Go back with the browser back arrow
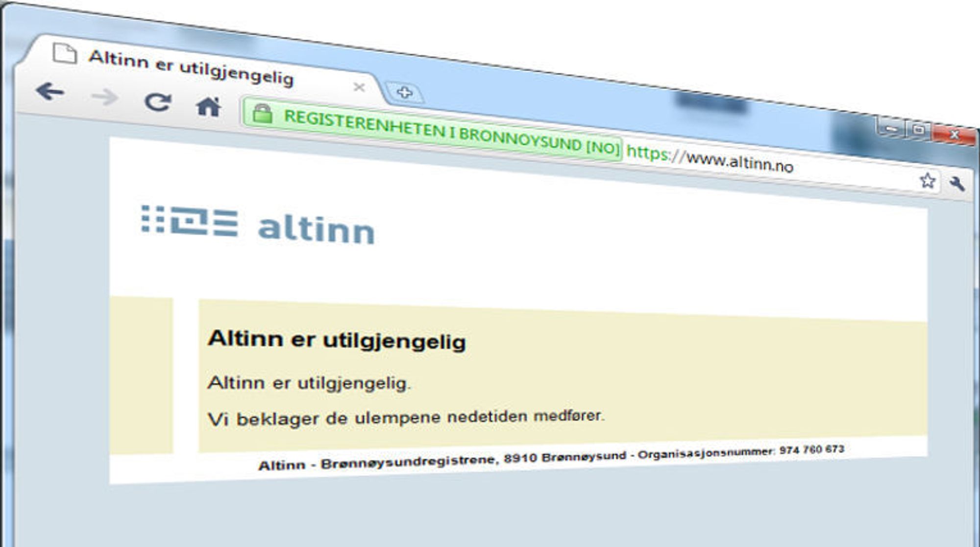The width and height of the screenshot is (980, 547). point(50,92)
